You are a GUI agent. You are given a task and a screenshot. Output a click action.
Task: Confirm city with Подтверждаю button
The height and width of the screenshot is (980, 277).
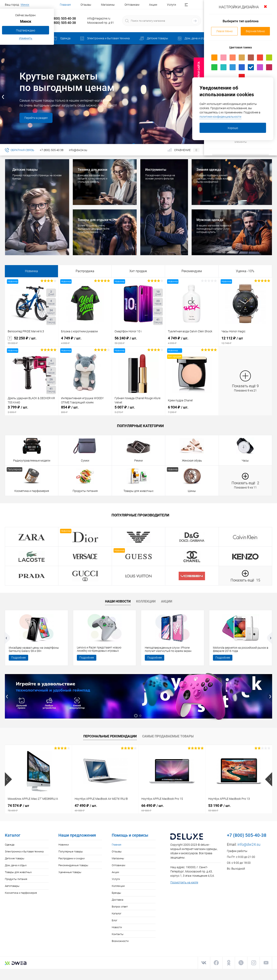tap(26, 30)
